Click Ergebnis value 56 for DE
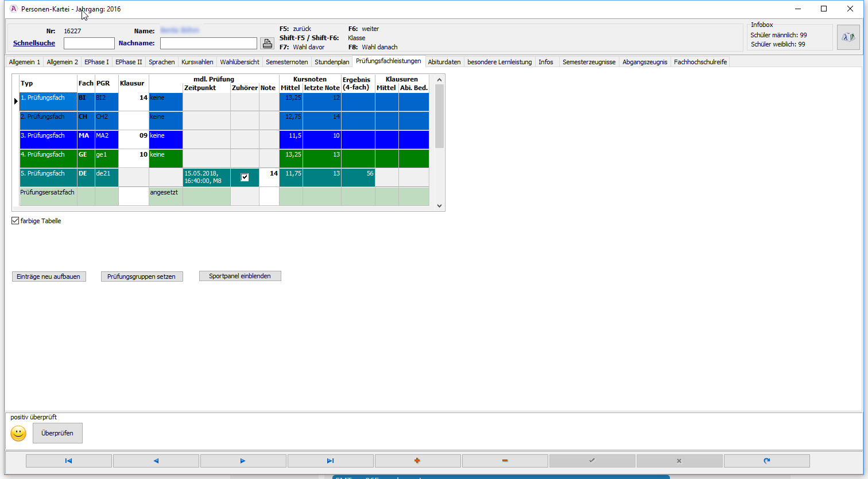This screenshot has height=479, width=868. coord(358,177)
